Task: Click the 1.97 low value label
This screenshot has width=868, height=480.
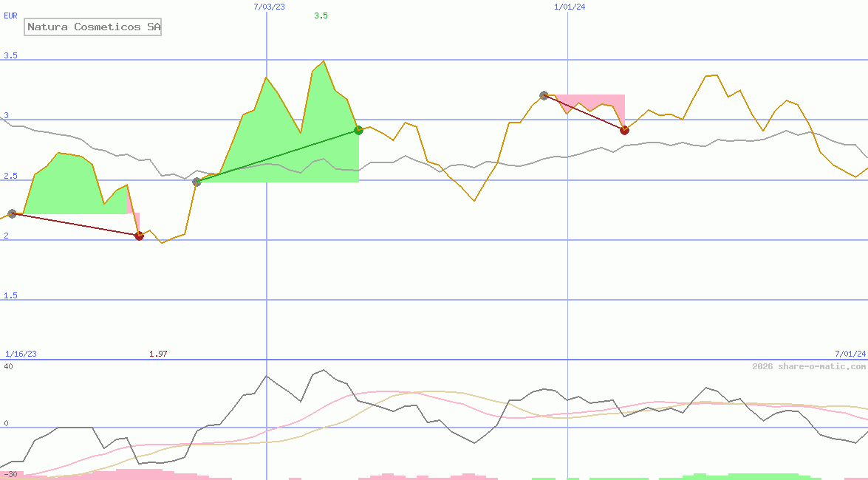Action: tap(158, 354)
